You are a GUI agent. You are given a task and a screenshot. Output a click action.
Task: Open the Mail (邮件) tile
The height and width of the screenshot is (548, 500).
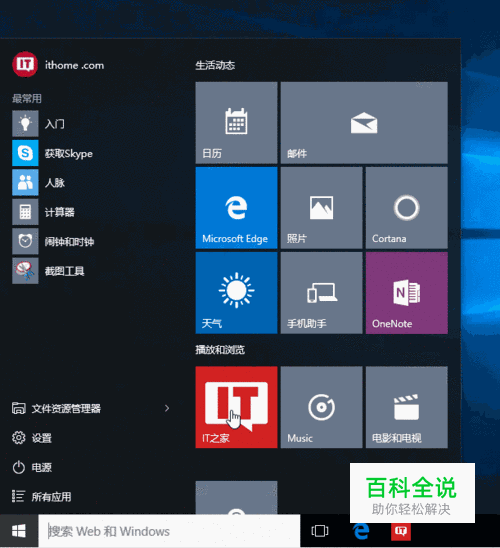364,123
